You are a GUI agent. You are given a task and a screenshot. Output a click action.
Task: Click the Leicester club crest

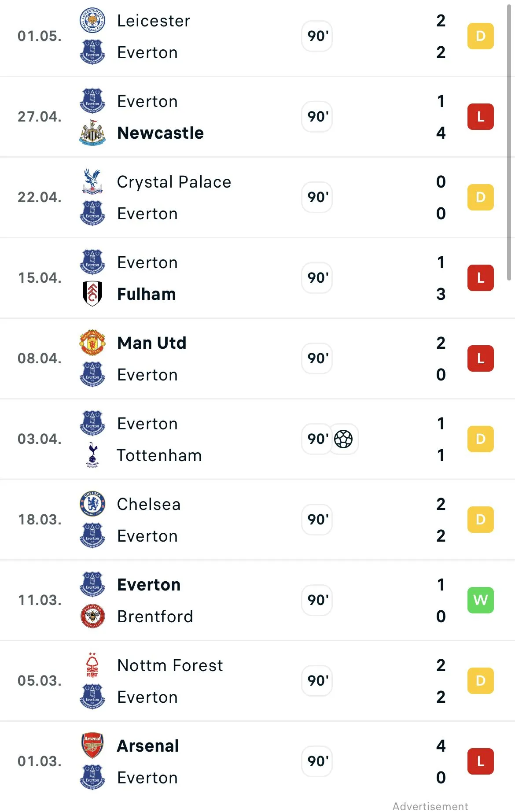click(x=92, y=20)
